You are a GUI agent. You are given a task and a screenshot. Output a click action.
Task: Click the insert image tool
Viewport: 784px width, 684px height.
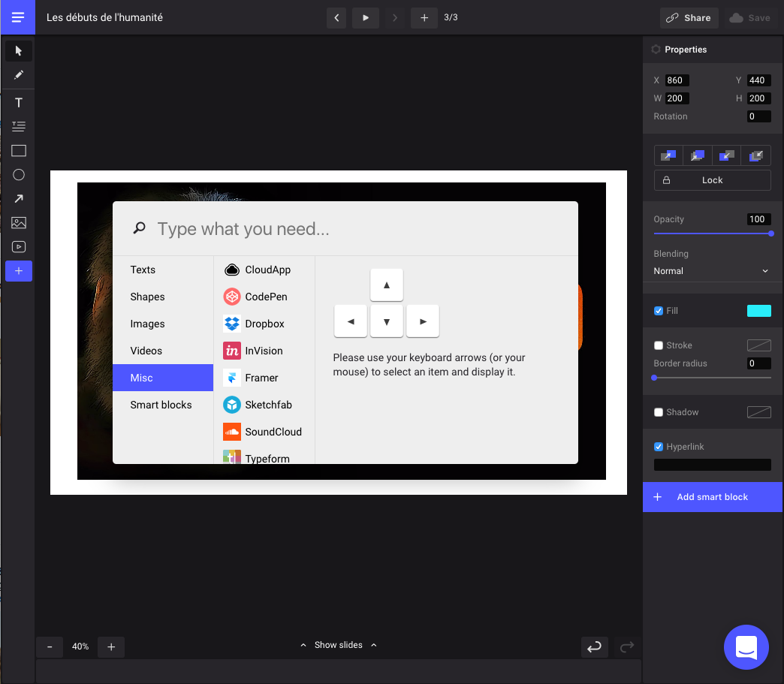coord(19,223)
